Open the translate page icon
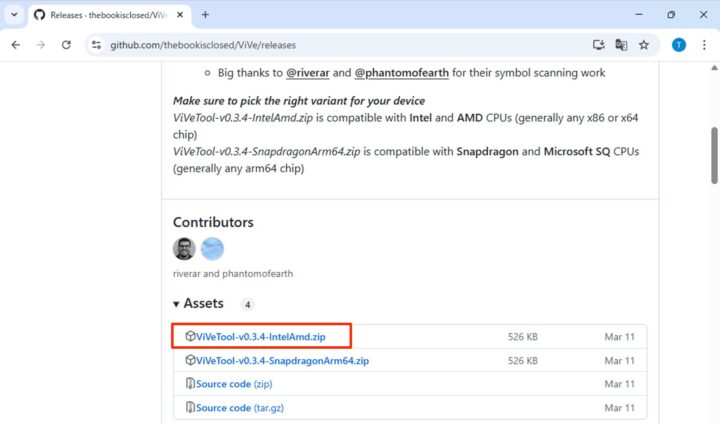 pyautogui.click(x=621, y=45)
